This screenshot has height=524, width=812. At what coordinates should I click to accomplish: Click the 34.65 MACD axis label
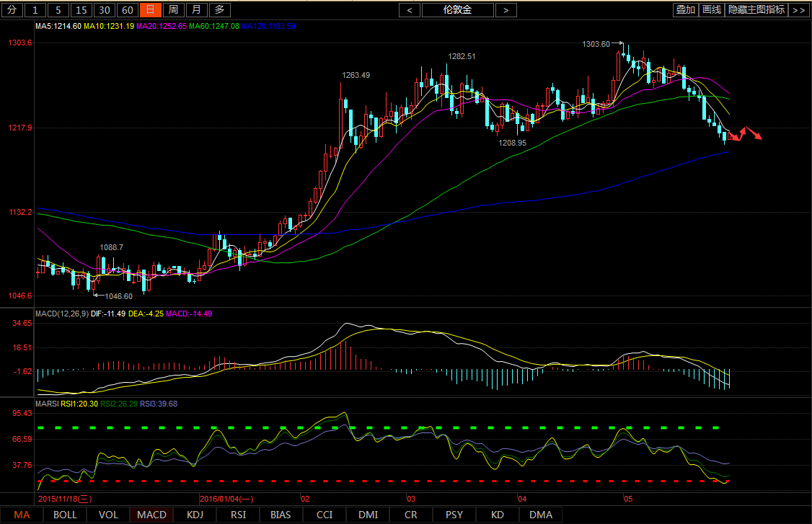(x=22, y=323)
